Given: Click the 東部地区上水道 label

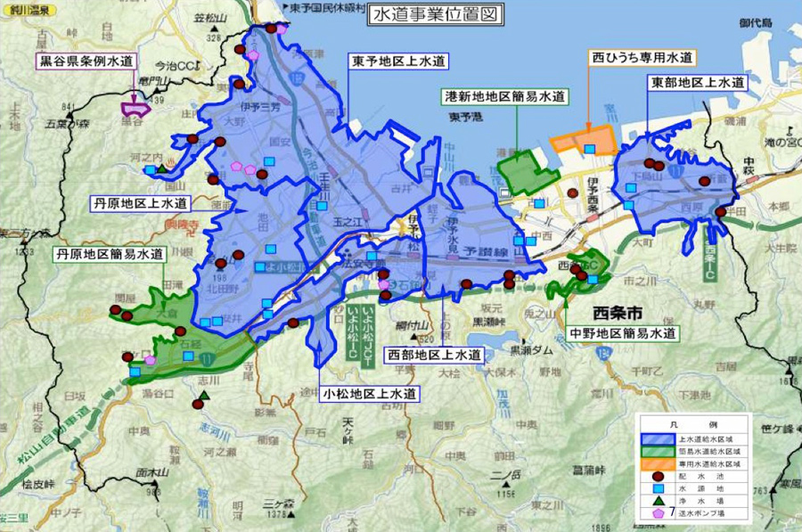Looking at the screenshot, I should click(x=695, y=83).
